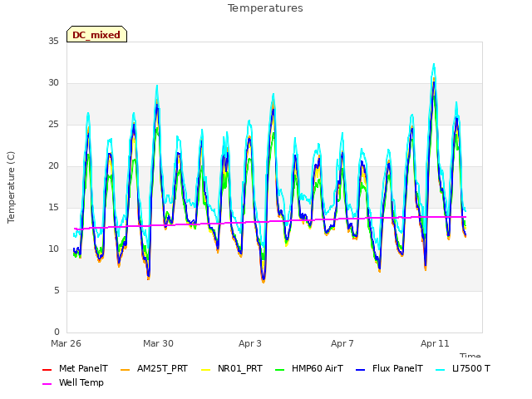This screenshot has height=399, width=532.
Task: Click the Apr 7 x-axis tick label
Action: pyautogui.click(x=342, y=343)
